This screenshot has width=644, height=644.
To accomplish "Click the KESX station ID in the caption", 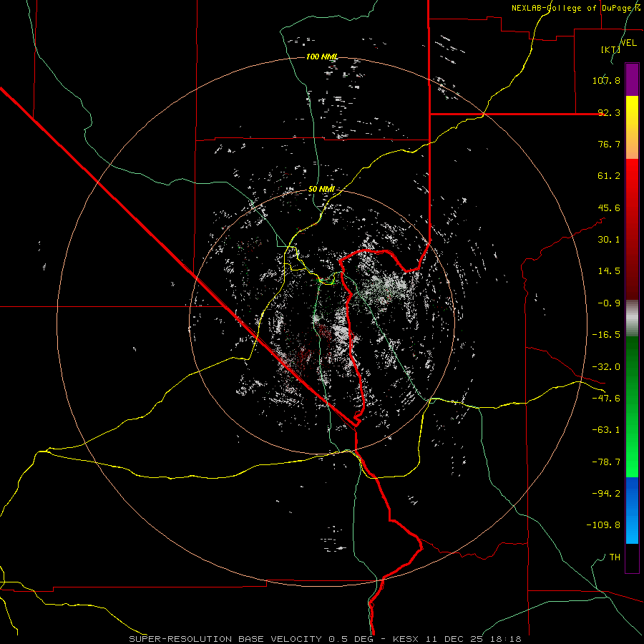I will point(404,639).
